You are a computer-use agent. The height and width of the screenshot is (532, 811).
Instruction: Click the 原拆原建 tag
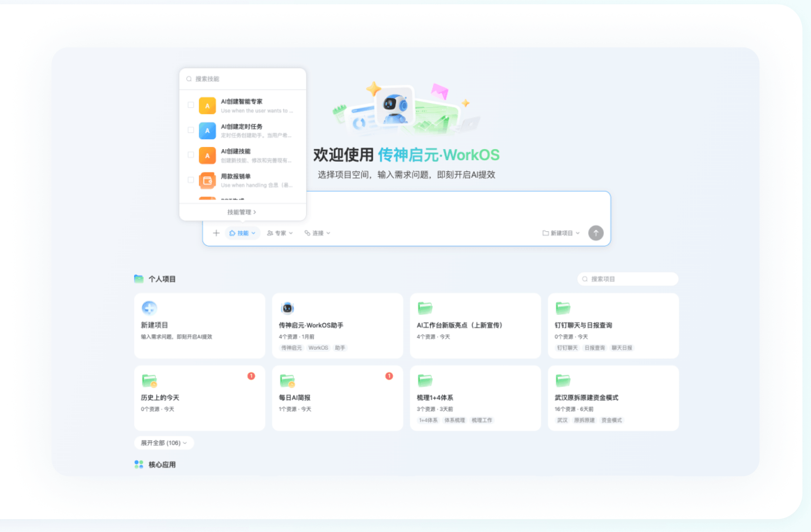584,420
